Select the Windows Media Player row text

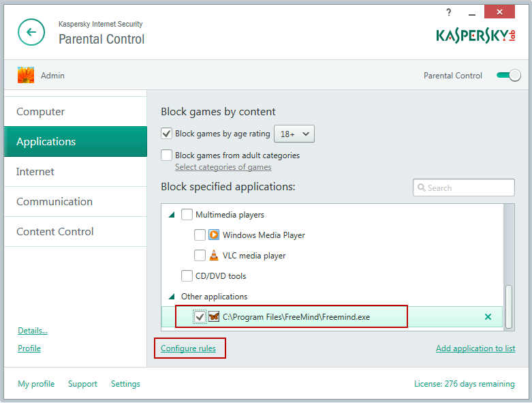tap(264, 235)
